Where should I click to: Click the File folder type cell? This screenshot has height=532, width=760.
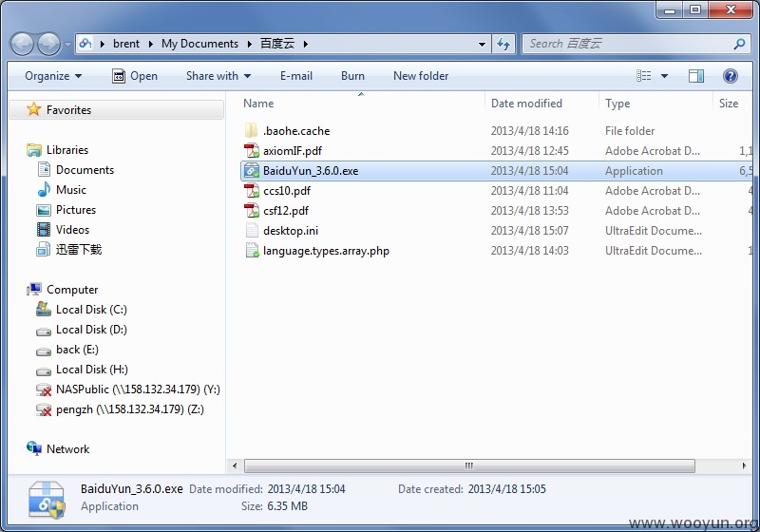click(x=630, y=131)
